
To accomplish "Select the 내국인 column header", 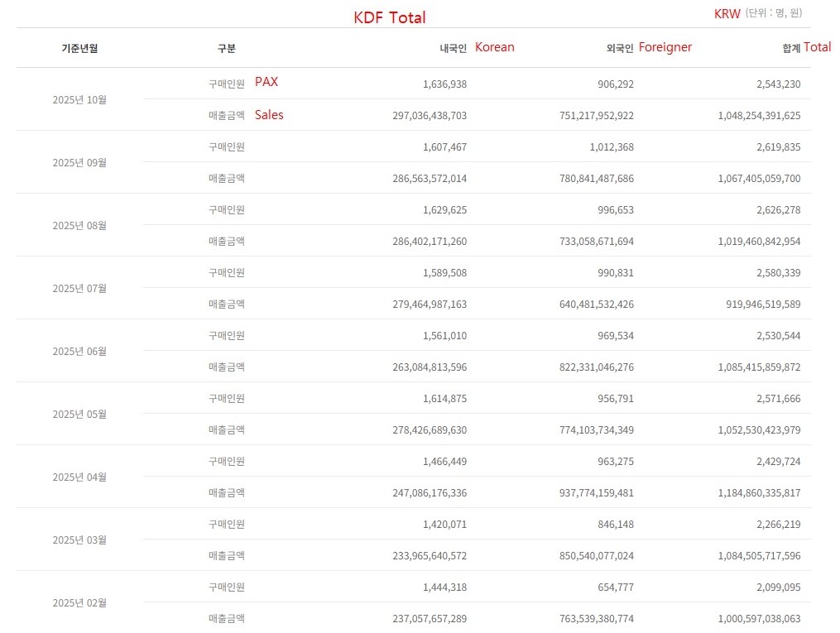I will click(x=453, y=49).
